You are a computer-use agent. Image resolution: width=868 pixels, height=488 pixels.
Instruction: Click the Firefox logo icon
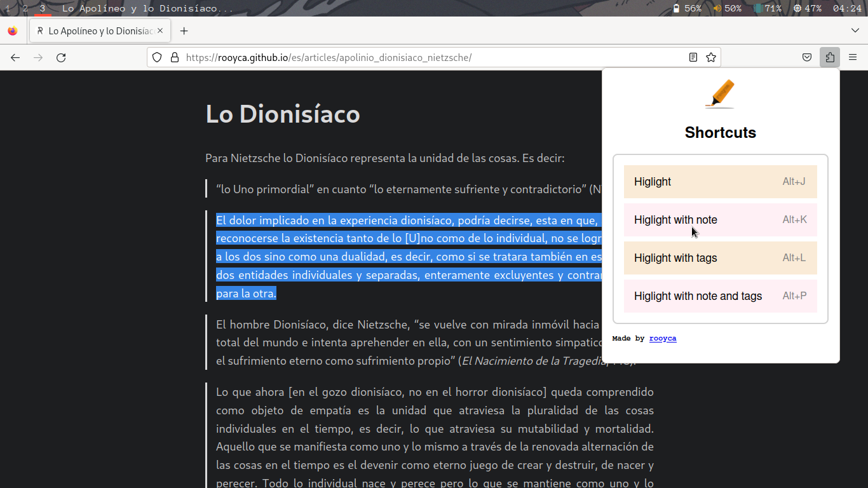[x=13, y=30]
